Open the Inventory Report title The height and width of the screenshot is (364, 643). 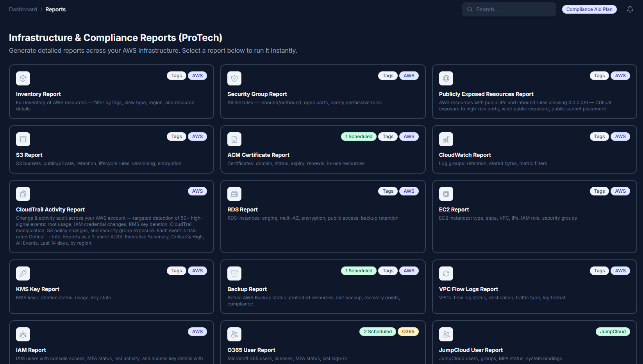tap(38, 94)
